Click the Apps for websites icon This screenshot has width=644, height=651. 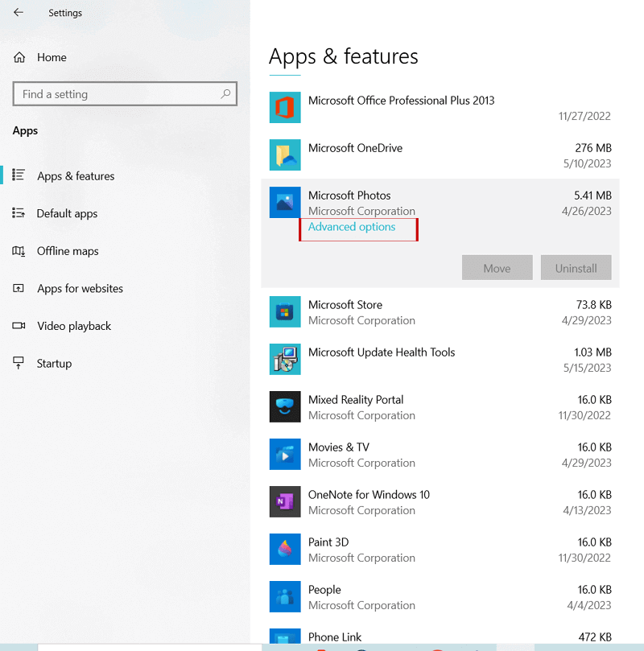coord(19,288)
